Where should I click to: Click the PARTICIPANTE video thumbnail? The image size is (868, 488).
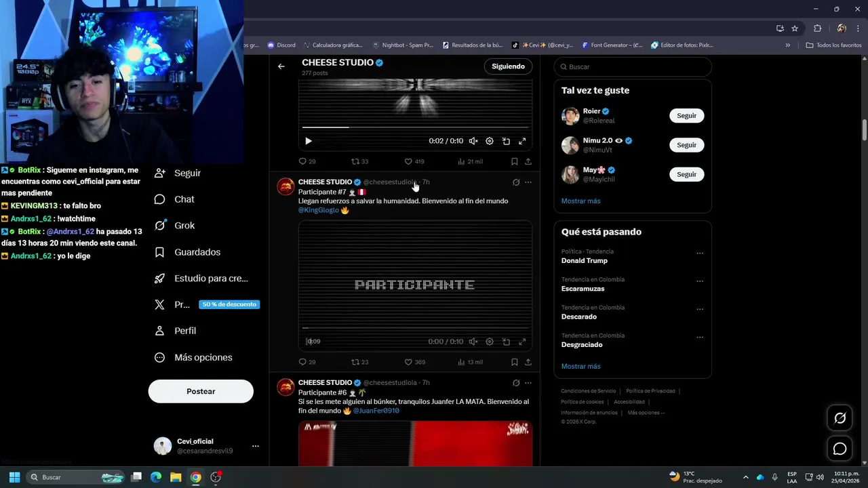415,285
